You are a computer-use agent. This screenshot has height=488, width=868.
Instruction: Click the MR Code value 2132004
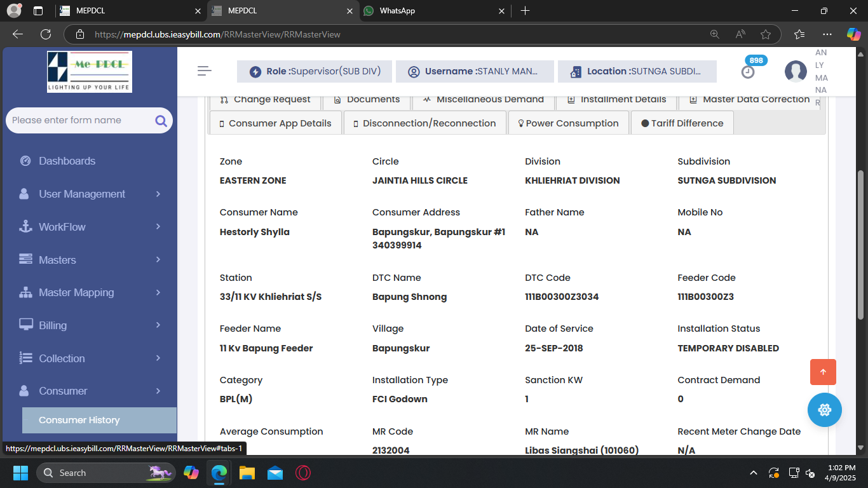coord(391,451)
